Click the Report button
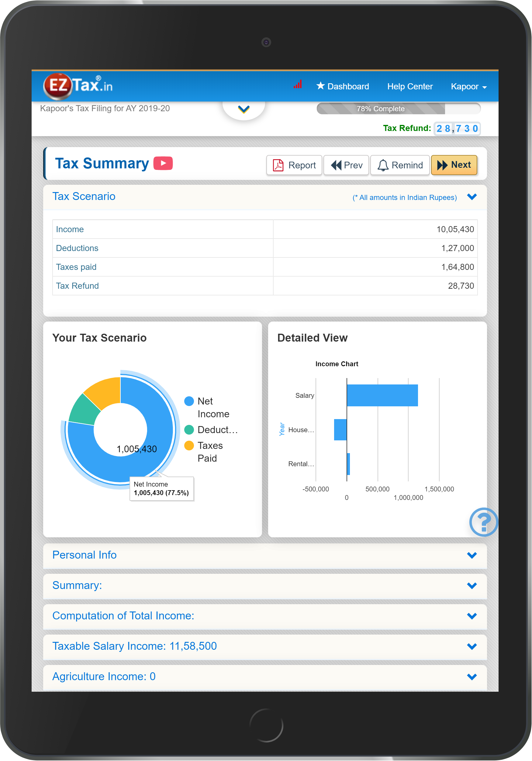This screenshot has height=761, width=532. [294, 165]
